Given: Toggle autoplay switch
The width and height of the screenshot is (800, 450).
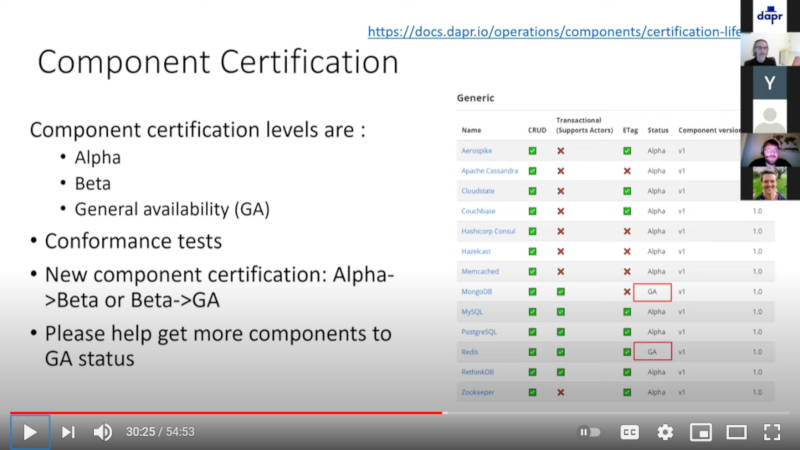Looking at the screenshot, I should point(589,432).
